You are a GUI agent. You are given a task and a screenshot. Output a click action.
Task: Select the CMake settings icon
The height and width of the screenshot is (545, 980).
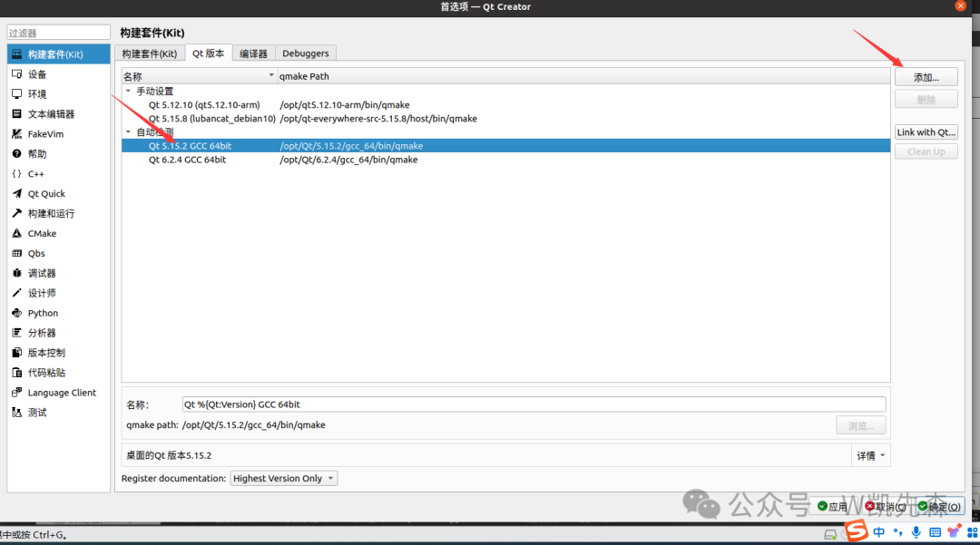point(17,234)
